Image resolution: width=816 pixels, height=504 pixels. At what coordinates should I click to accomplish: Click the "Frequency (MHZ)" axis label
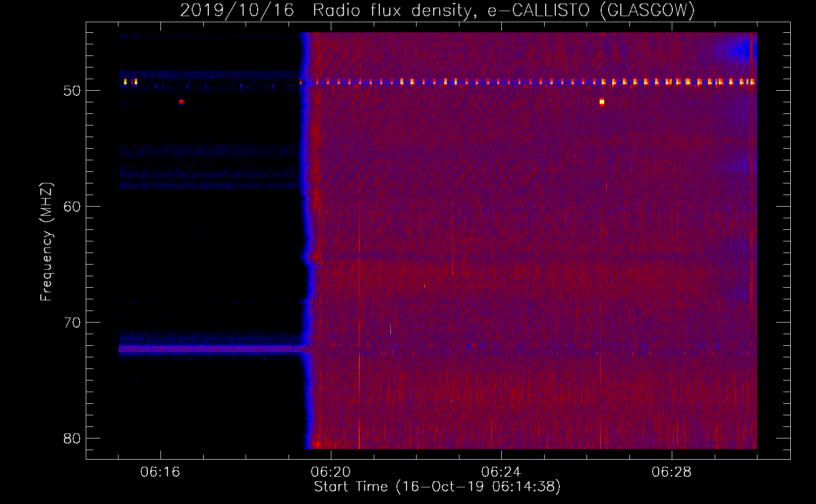(x=46, y=242)
